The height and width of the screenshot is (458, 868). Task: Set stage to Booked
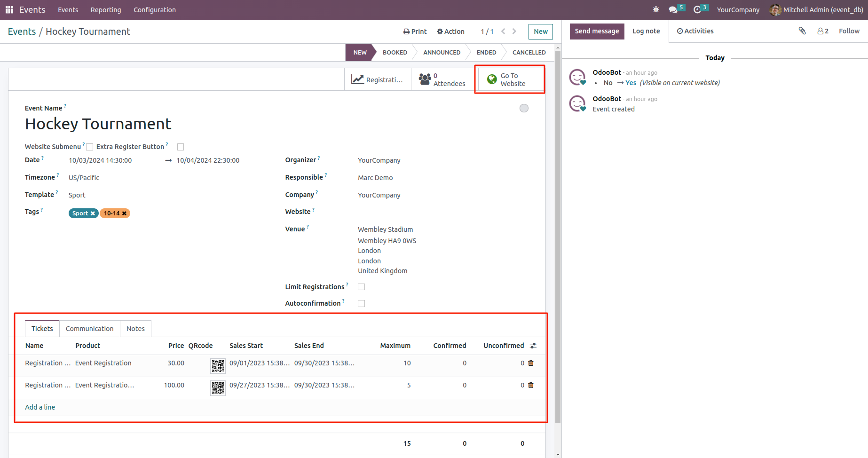(395, 53)
